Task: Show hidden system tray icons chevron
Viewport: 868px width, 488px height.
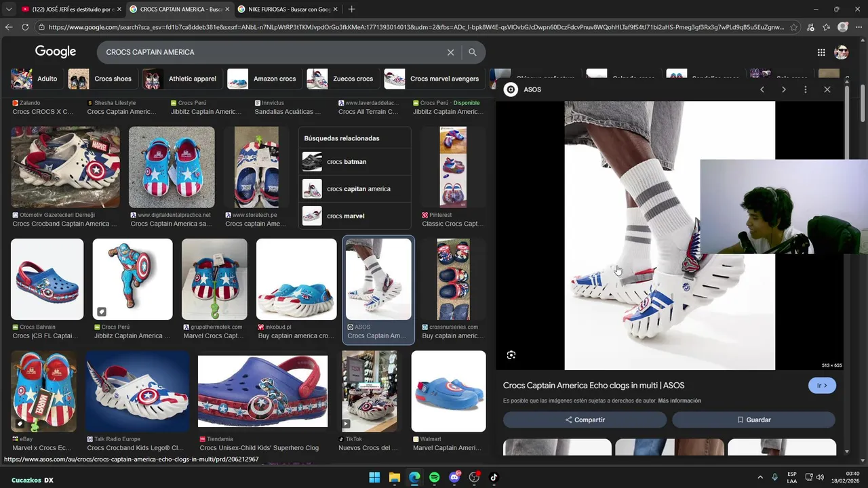Action: pyautogui.click(x=760, y=477)
